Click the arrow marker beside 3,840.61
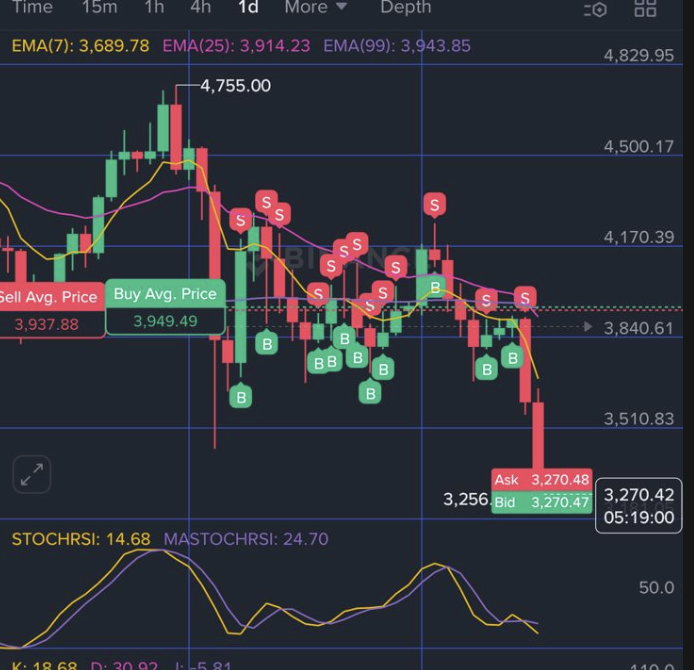Image resolution: width=694 pixels, height=670 pixels. click(588, 327)
